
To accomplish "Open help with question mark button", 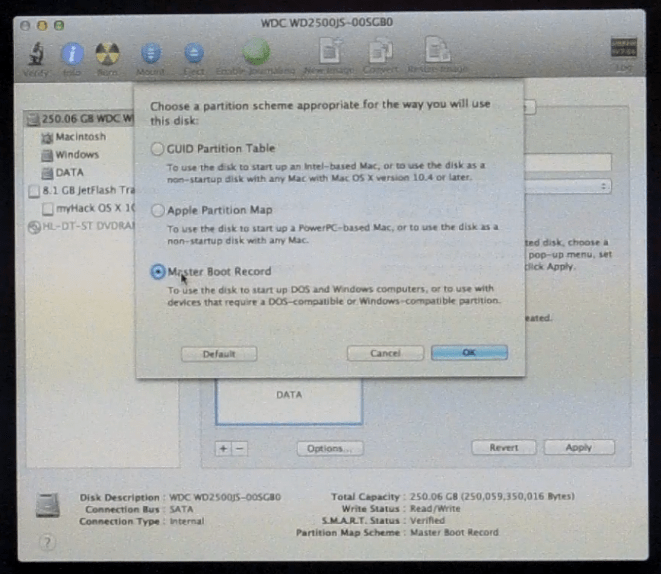I will [47, 542].
